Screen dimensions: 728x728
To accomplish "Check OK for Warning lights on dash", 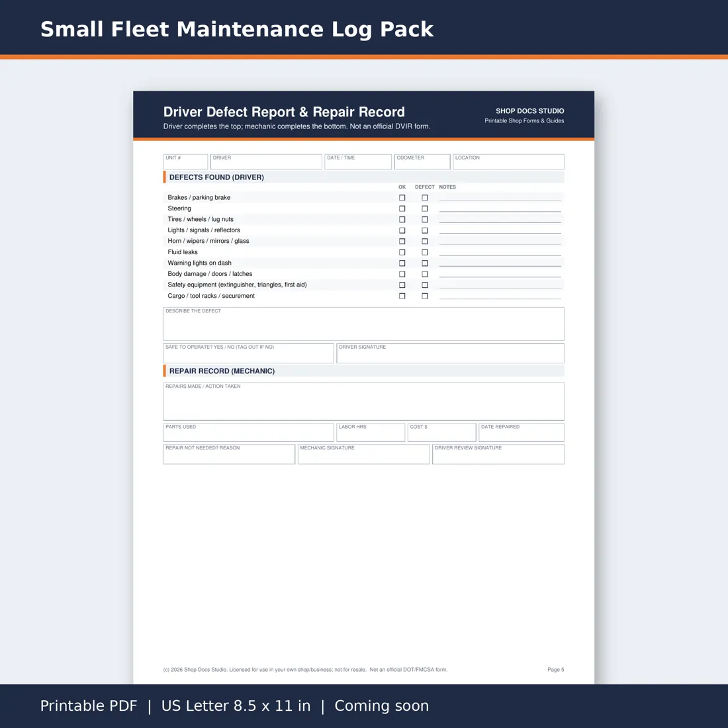I will [x=402, y=263].
